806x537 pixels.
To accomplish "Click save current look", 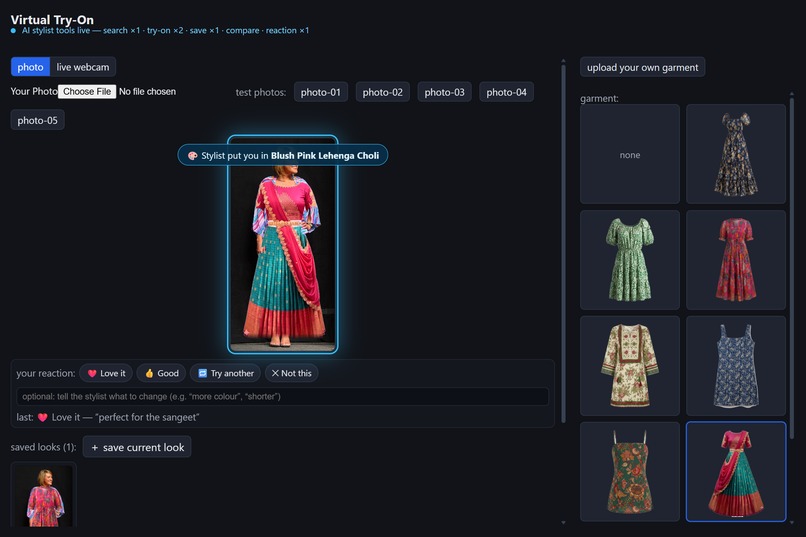I will coord(137,447).
